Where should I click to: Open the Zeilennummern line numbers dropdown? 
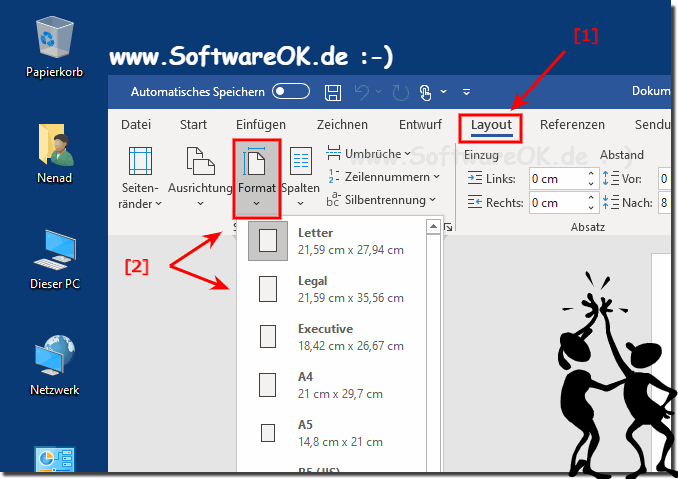pyautogui.click(x=383, y=177)
